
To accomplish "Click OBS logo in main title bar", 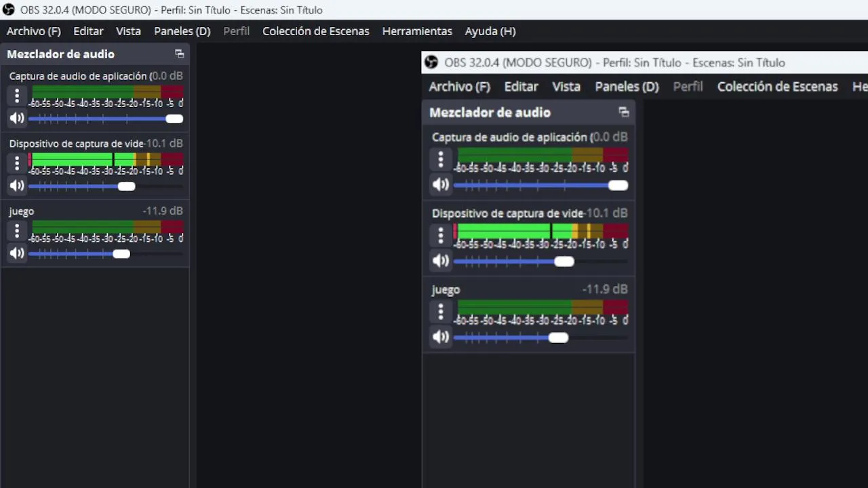I will click(x=9, y=10).
